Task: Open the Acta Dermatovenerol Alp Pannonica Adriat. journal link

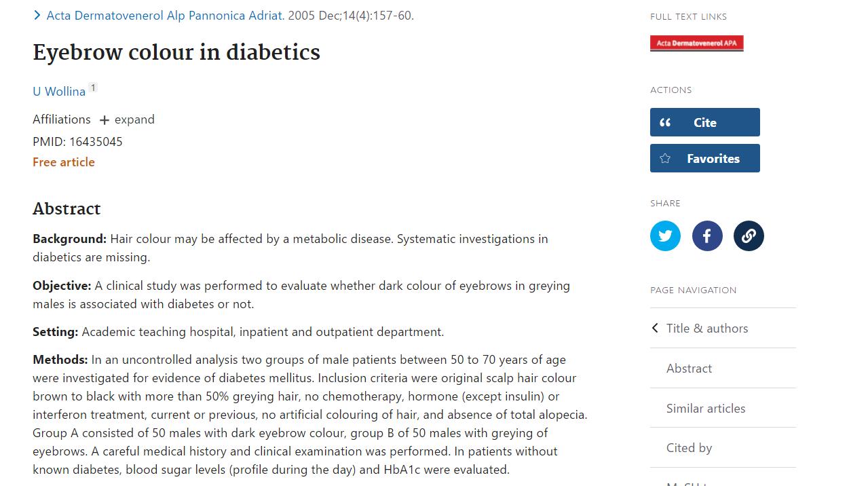Action: 165,16
